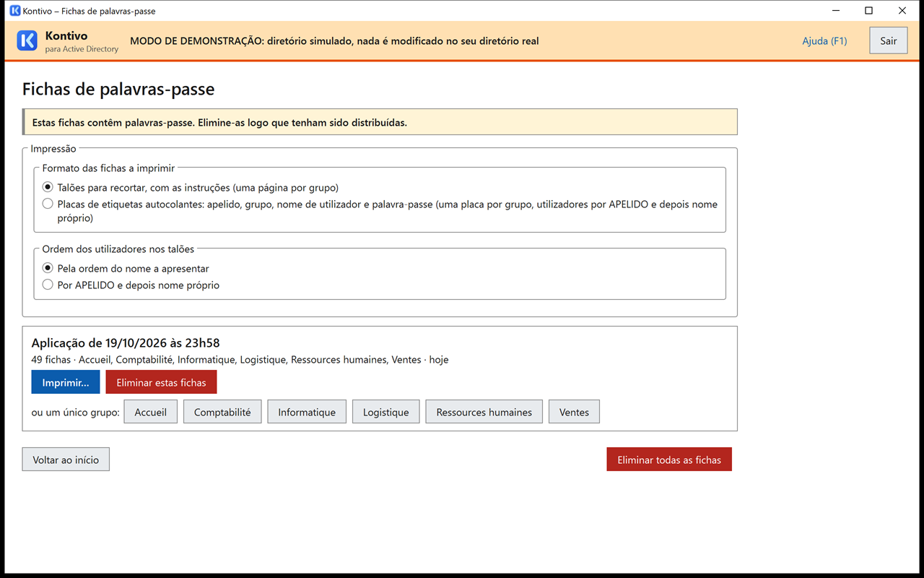Click the Imprimir... button
Image resolution: width=924 pixels, height=578 pixels.
tap(66, 382)
